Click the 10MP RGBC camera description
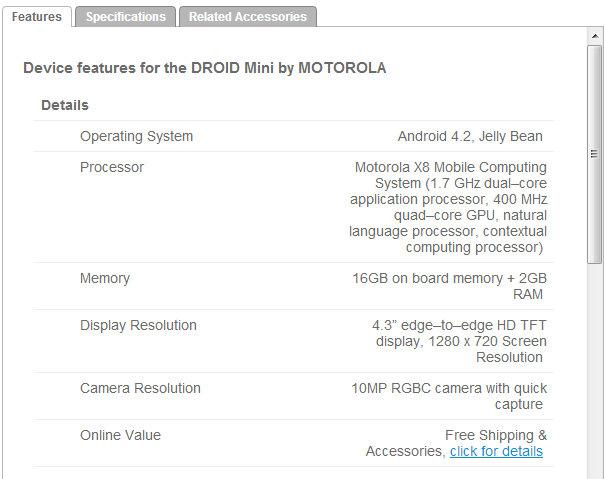Screen dimensions: 604x479 pos(449,396)
